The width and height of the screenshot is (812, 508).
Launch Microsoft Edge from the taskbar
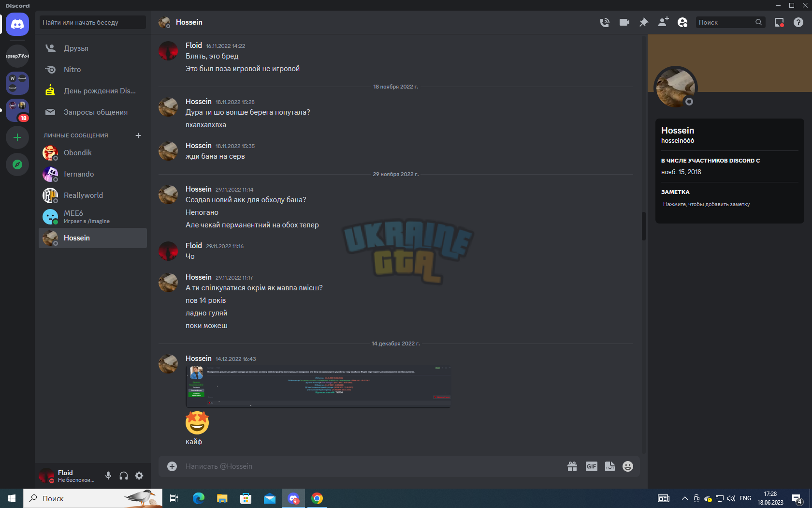[198, 498]
